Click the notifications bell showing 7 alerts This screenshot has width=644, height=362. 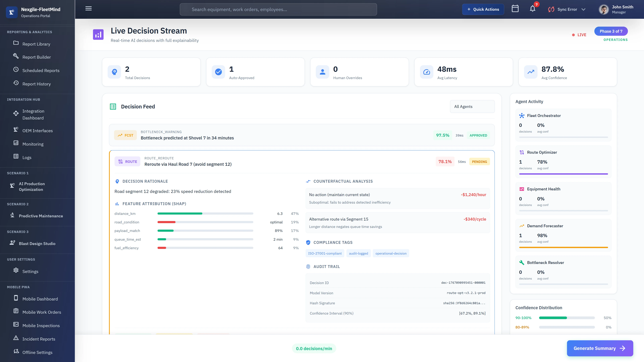532,9
